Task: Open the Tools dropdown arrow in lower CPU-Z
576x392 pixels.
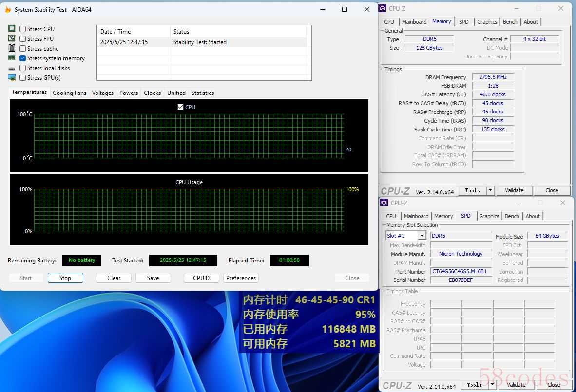Action: [492, 384]
